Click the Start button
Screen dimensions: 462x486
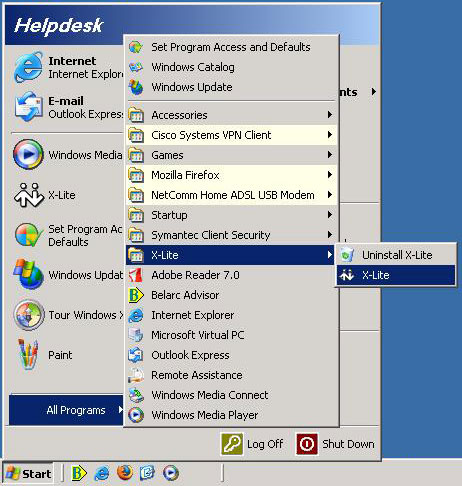coord(28,473)
